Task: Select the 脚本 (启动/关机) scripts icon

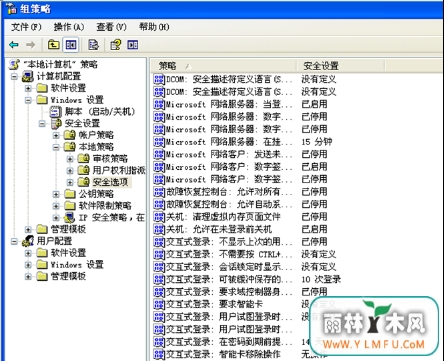Action: tap(55, 112)
